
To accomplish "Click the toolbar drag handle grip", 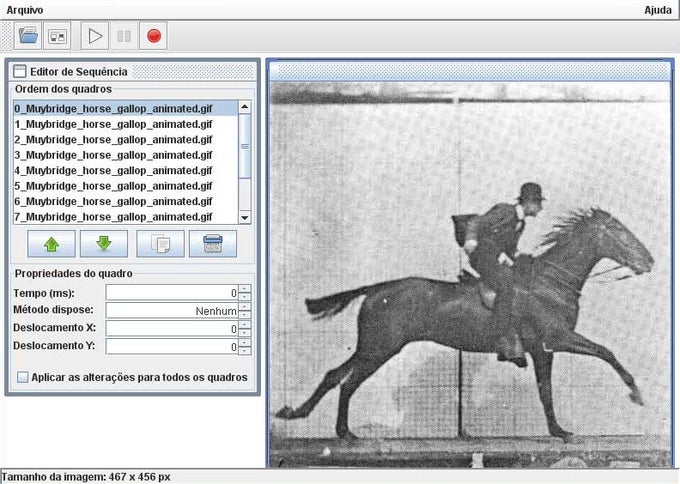I will (x=6, y=36).
